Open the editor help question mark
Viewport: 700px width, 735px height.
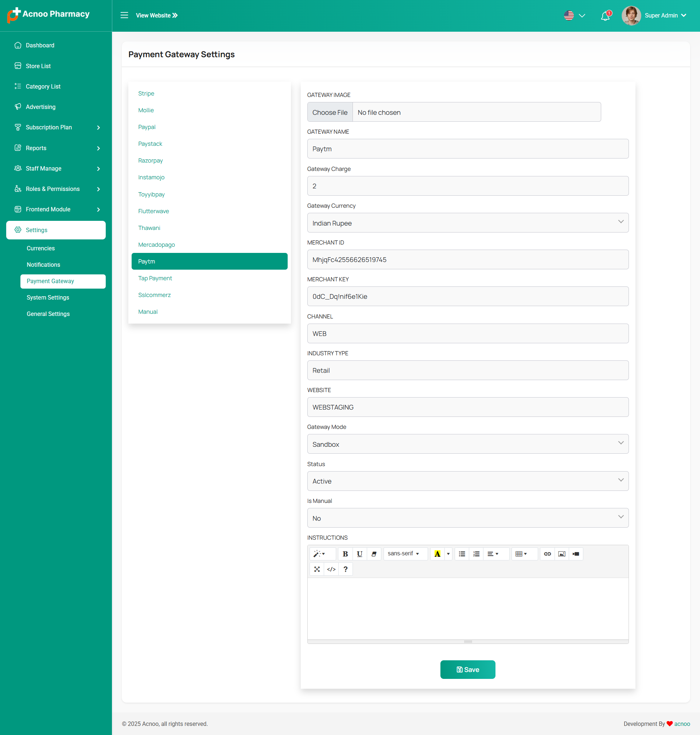(345, 569)
